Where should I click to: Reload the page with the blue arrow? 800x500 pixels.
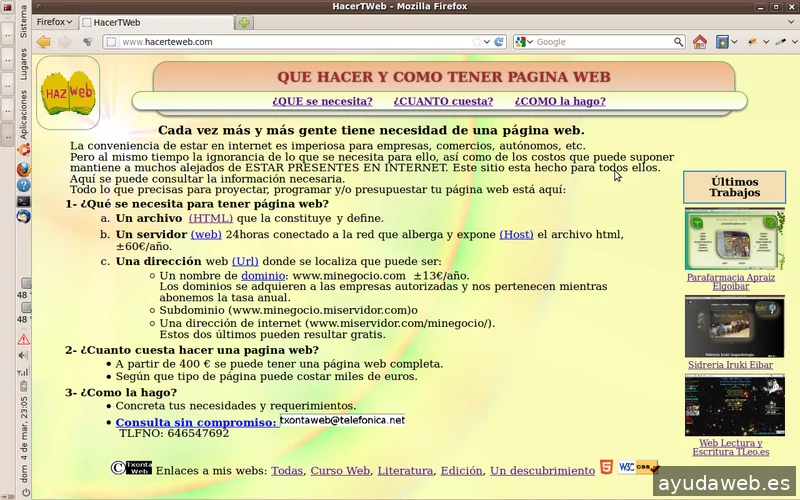pos(499,42)
